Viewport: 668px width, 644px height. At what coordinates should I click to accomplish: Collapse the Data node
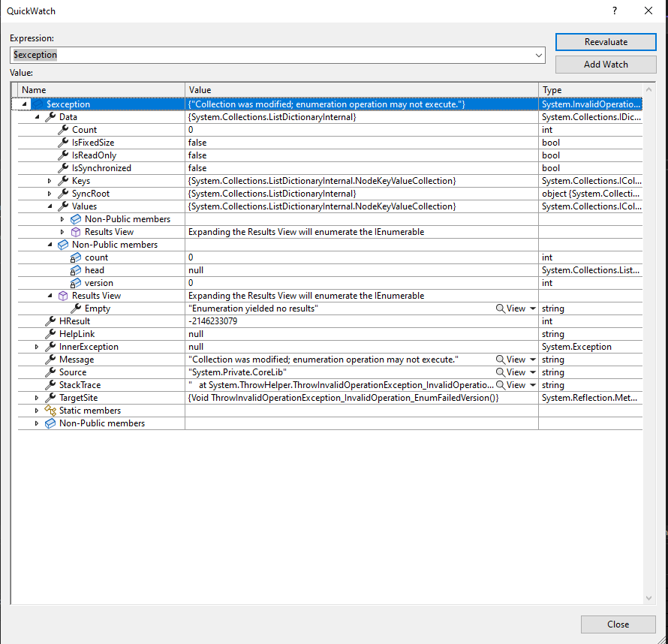point(37,116)
